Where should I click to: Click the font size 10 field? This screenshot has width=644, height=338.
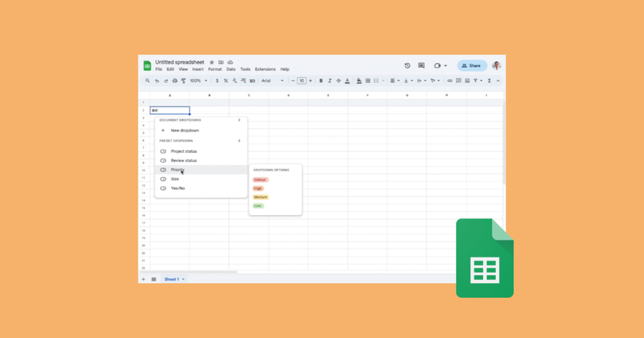tap(302, 81)
